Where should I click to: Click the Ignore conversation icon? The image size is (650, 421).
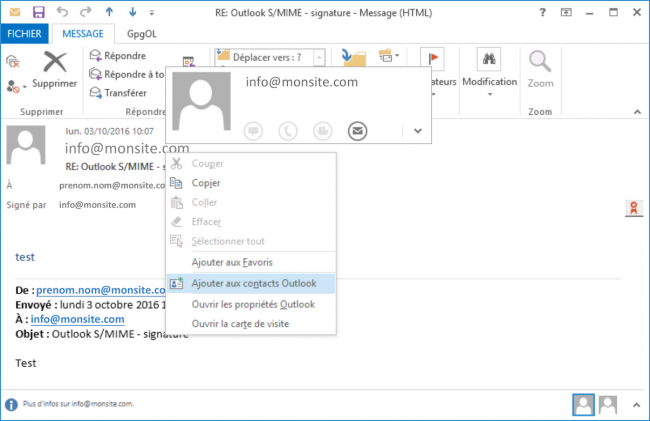click(13, 62)
